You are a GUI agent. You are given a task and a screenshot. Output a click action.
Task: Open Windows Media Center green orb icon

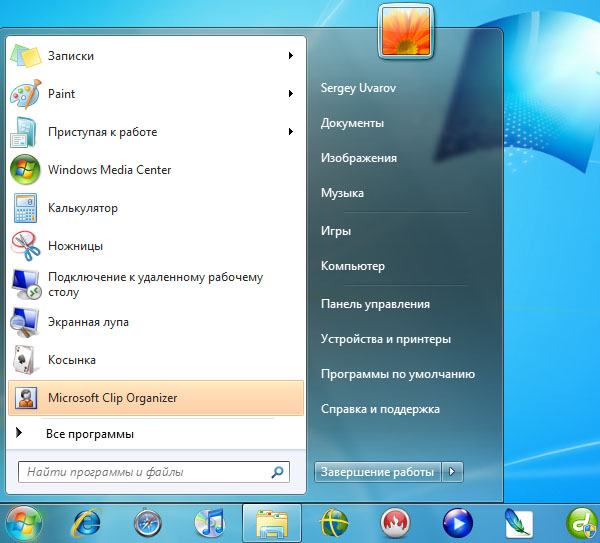pos(25,170)
